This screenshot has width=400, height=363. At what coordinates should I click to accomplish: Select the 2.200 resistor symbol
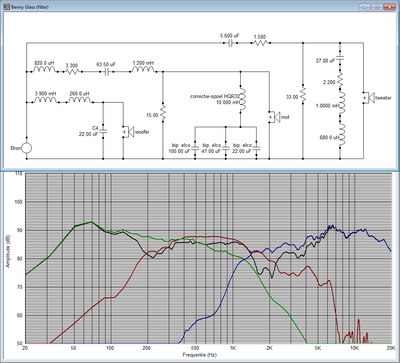pos(340,79)
